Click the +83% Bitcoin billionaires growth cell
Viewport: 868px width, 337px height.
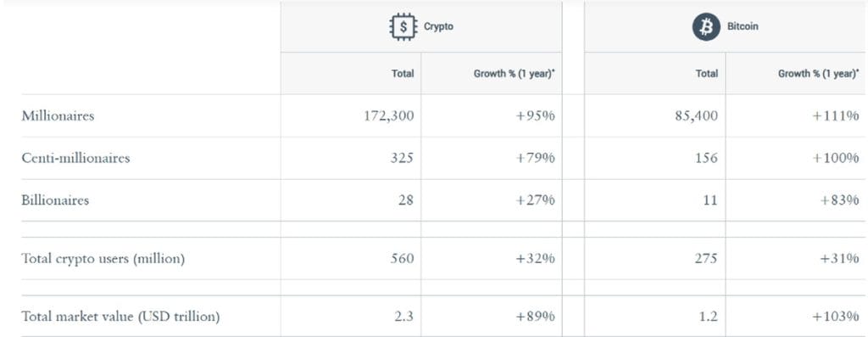(x=840, y=200)
